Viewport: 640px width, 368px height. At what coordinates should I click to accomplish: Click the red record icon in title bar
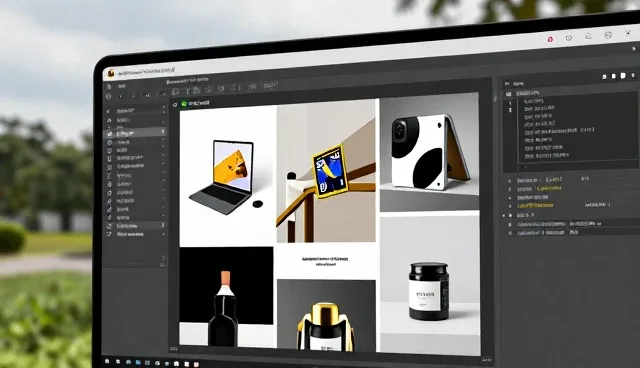550,39
